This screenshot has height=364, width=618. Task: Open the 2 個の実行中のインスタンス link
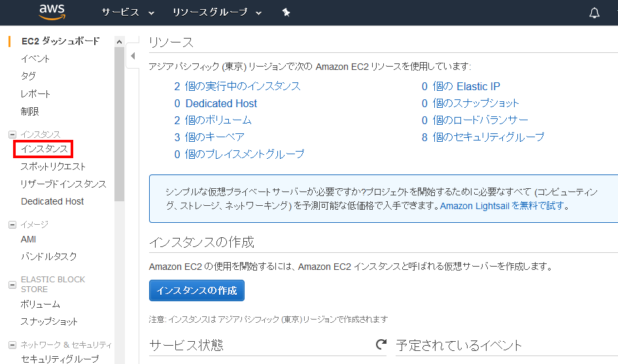[237, 86]
